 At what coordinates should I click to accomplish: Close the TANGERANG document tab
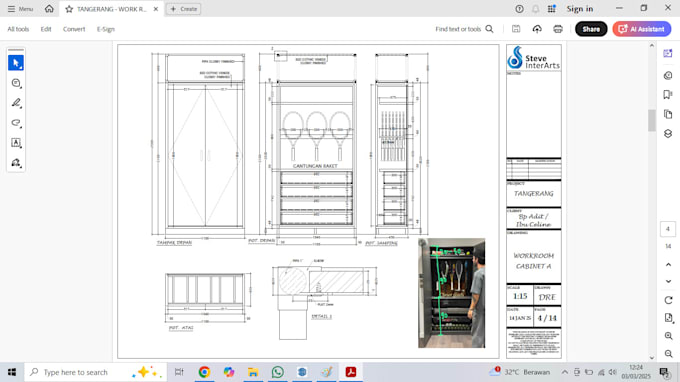point(156,9)
